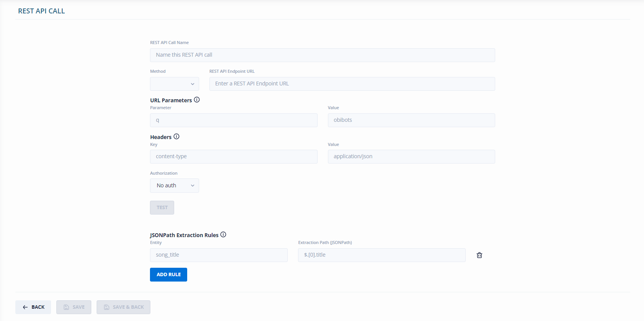Click the Entity song_title field
Viewport: 644px width, 321px height.
219,255
